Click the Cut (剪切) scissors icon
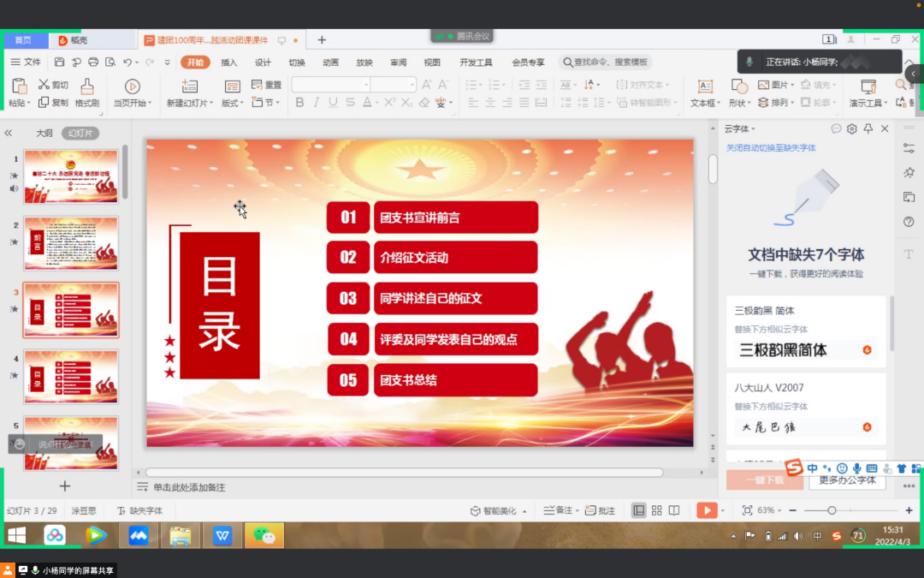The width and height of the screenshot is (924, 578). pos(52,85)
